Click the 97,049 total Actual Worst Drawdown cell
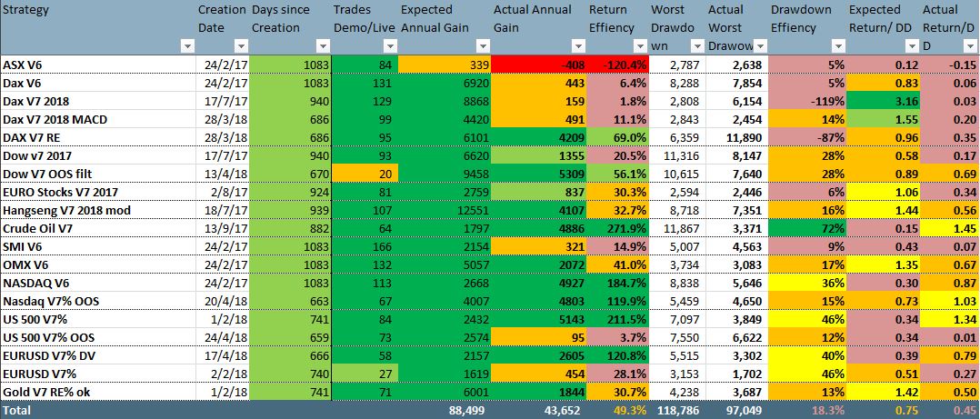This screenshot has width=980, height=419. pyautogui.click(x=737, y=410)
